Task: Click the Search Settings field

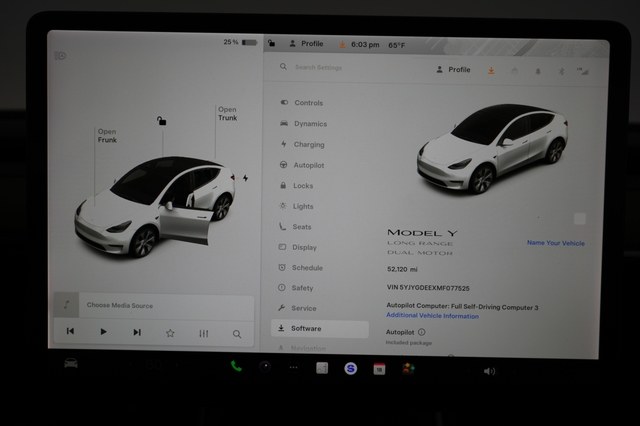Action: pyautogui.click(x=318, y=67)
